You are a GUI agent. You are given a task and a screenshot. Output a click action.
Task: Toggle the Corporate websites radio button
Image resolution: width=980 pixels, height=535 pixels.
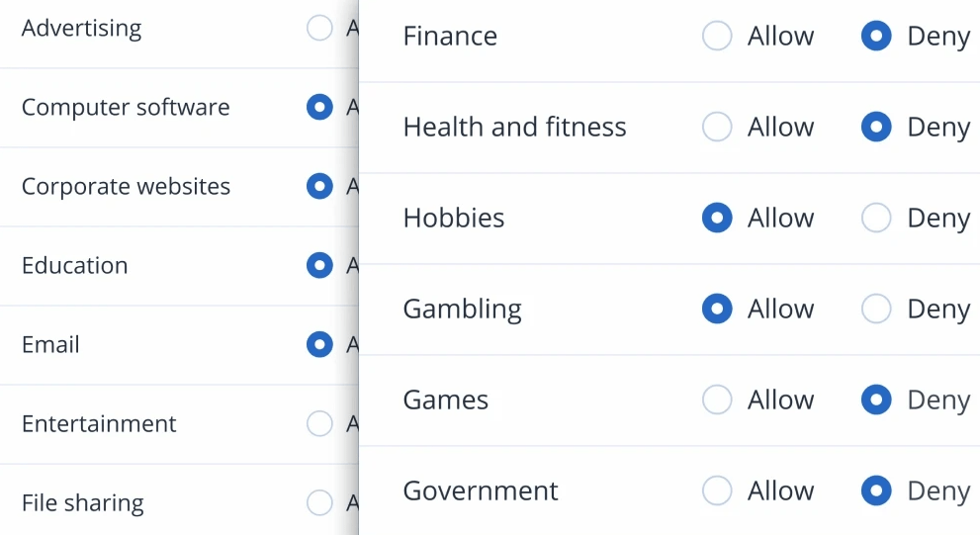(319, 187)
